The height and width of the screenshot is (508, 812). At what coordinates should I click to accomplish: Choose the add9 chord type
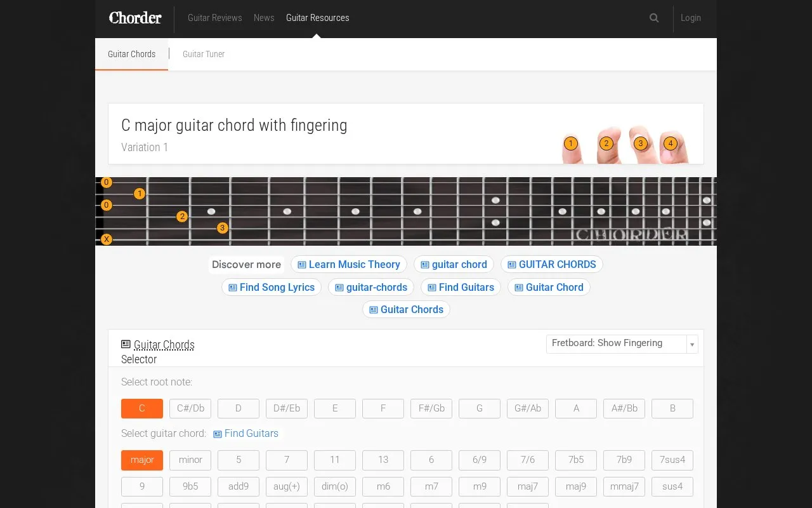(x=239, y=486)
